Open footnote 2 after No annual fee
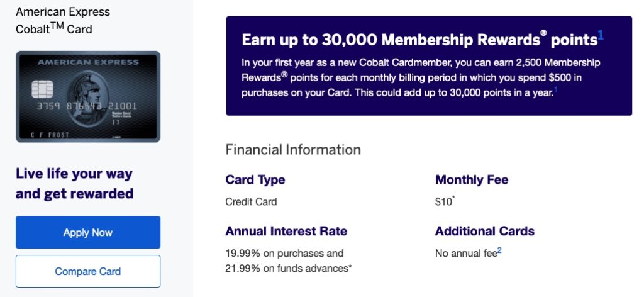The image size is (644, 297). 499,250
